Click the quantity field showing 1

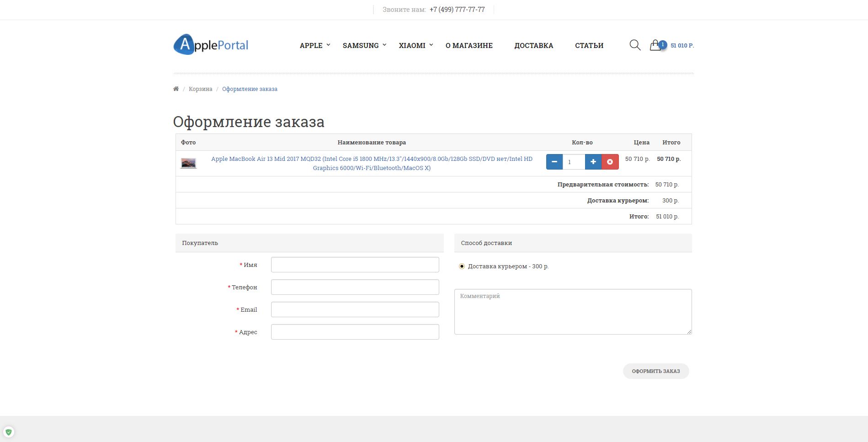[x=574, y=162]
